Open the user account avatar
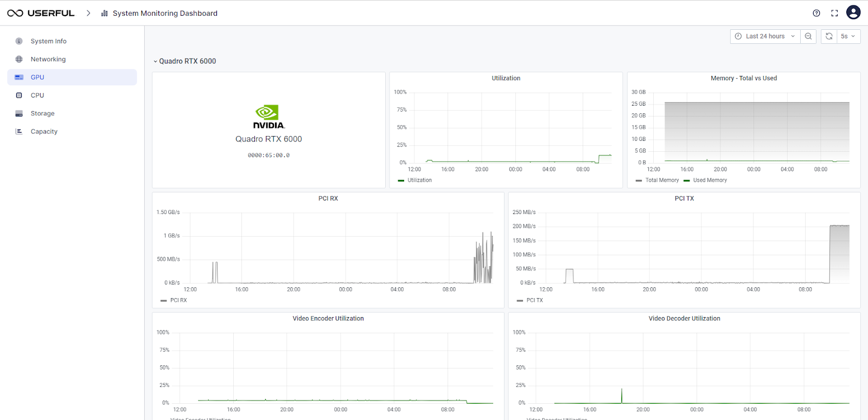This screenshot has height=420, width=868. (x=853, y=12)
